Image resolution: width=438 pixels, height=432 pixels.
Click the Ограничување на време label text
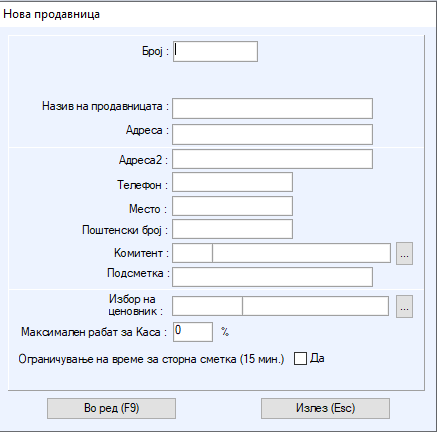pyautogui.click(x=151, y=359)
